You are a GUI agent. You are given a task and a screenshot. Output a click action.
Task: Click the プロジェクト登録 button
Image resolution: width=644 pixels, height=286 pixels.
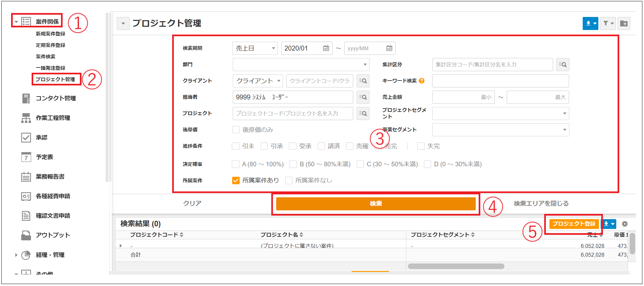point(574,224)
